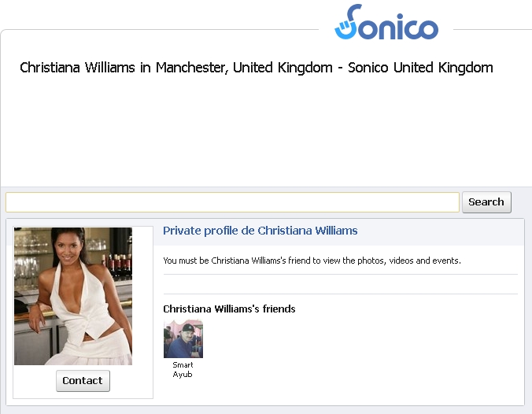Click "photos, videos and events" in the notice
532x414 pixels.
click(x=409, y=261)
